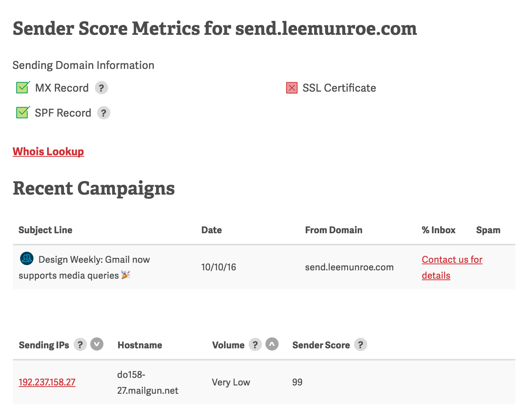Click the From Domain column header
Viewport: 532px width, 418px height.
(x=333, y=230)
